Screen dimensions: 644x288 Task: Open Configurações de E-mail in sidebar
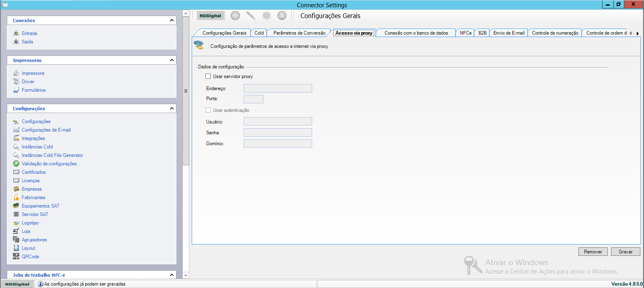coord(46,130)
